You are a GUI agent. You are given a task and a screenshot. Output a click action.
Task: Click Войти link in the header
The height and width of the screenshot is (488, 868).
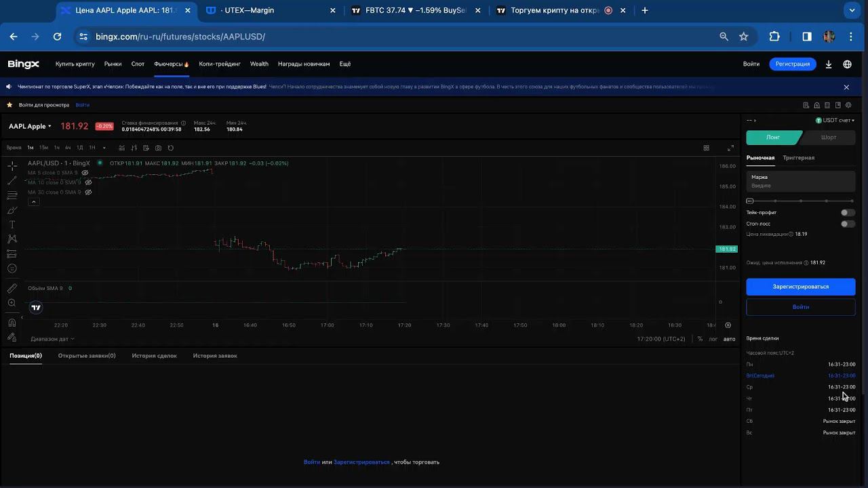751,64
